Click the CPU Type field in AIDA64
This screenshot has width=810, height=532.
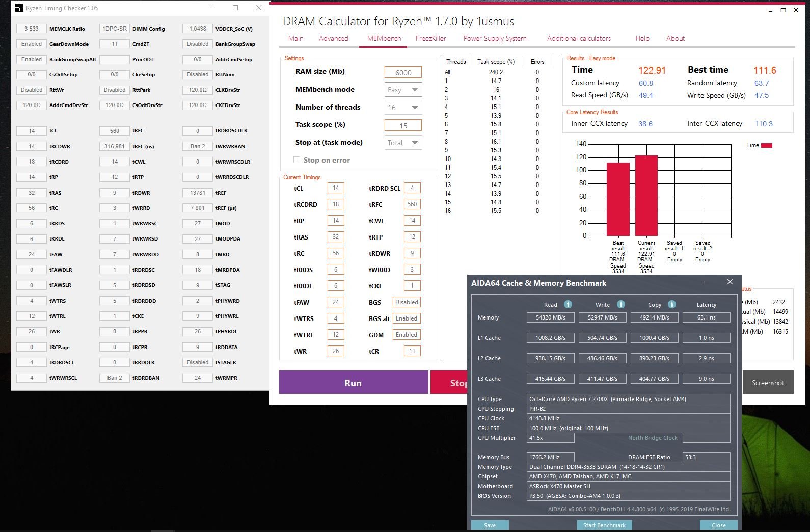click(x=629, y=399)
